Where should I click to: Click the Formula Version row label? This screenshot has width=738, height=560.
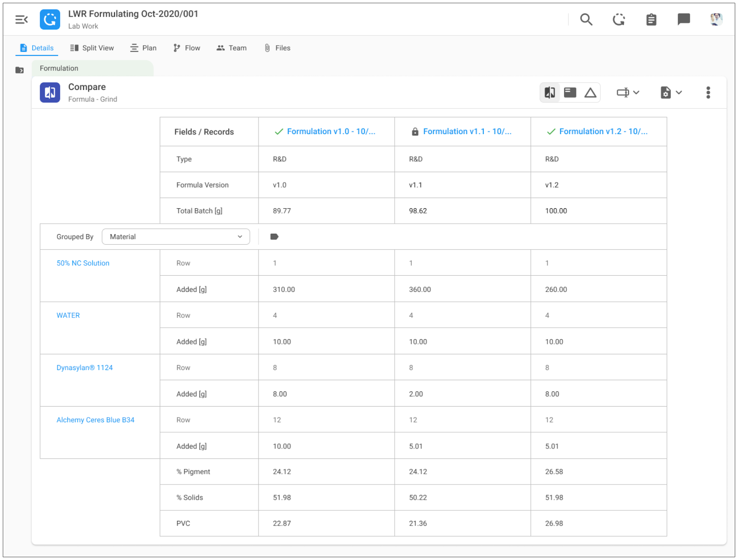pyautogui.click(x=202, y=185)
